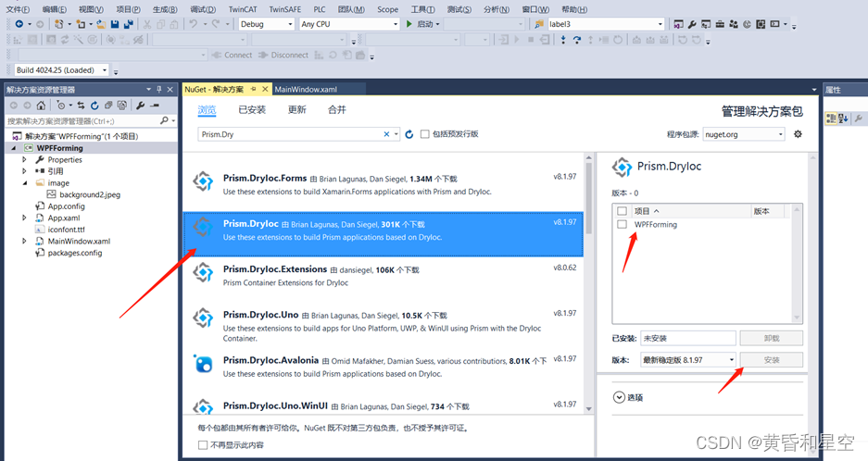Click the 卸载 uninstall button
The width and height of the screenshot is (868, 461).
pyautogui.click(x=771, y=338)
